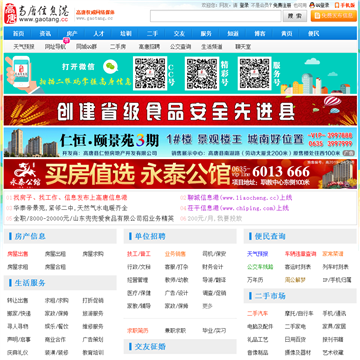Viewport: 360px width, 360px height.
Task: Click 公交查询 in the sub-navigation
Action: pyautogui.click(x=180, y=47)
